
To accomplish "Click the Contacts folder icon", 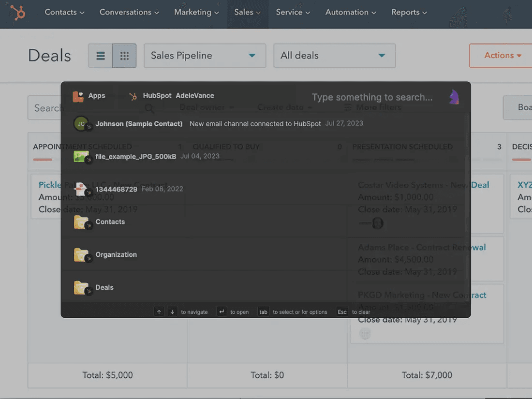I will coord(81,222).
